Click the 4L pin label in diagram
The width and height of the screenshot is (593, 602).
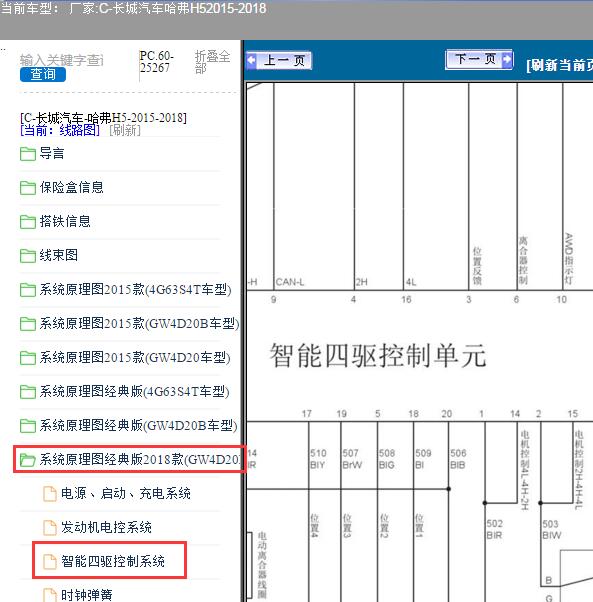[411, 282]
